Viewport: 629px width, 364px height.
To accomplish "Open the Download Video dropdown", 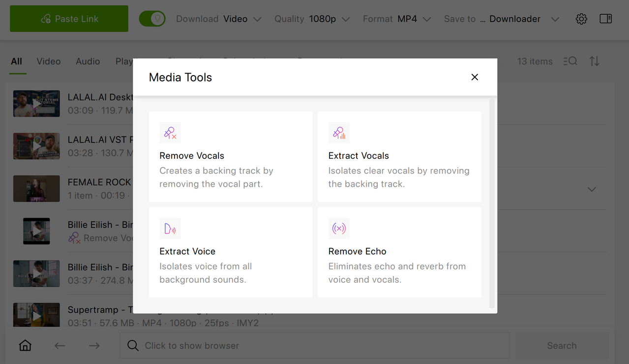I will point(219,19).
